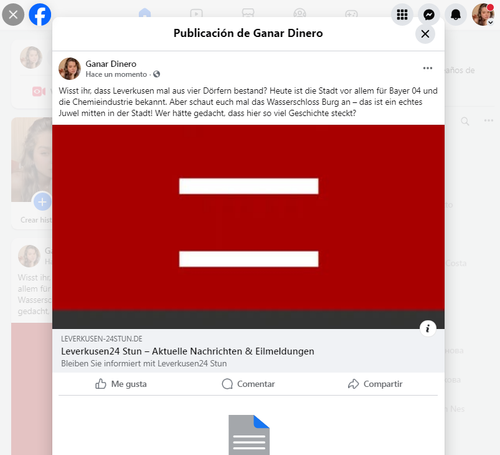Click the post text about Leverkusen
Image resolution: width=500 pixels, height=455 pixels.
pos(248,102)
